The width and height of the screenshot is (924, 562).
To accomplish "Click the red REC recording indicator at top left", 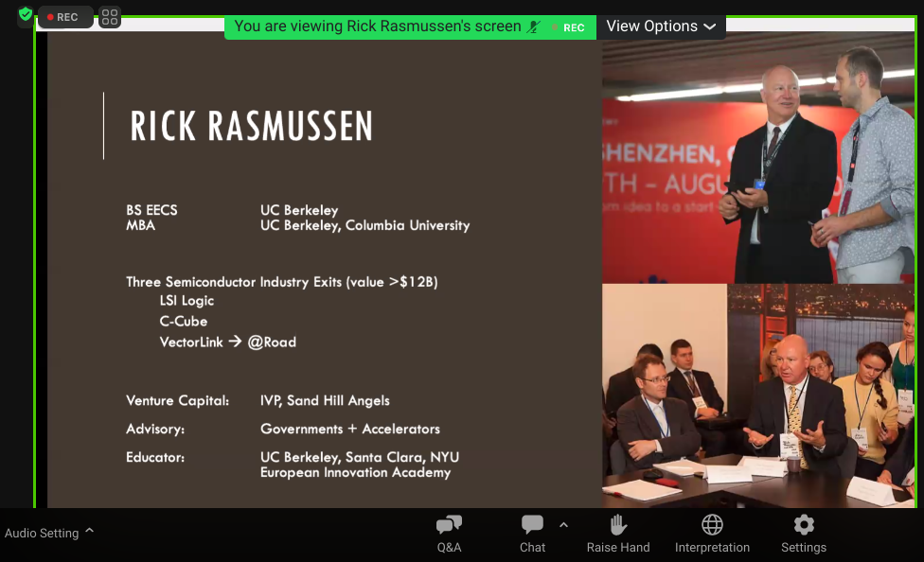I will [x=63, y=17].
